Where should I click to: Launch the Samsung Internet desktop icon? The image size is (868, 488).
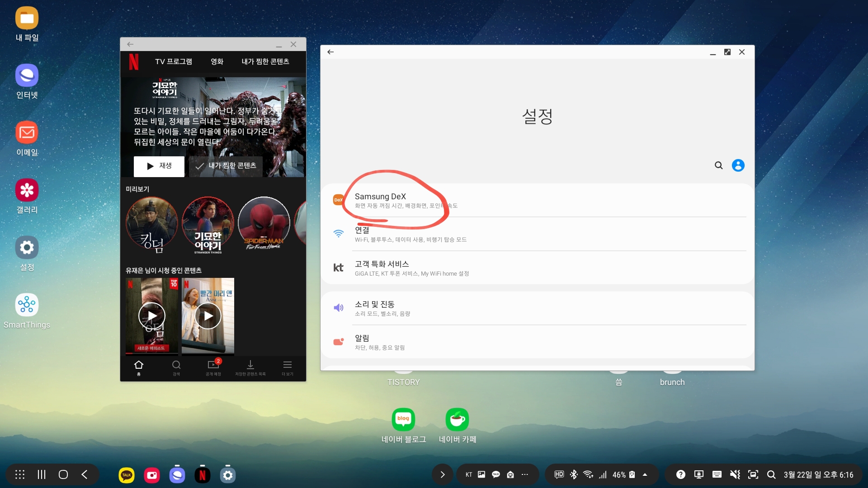click(27, 75)
